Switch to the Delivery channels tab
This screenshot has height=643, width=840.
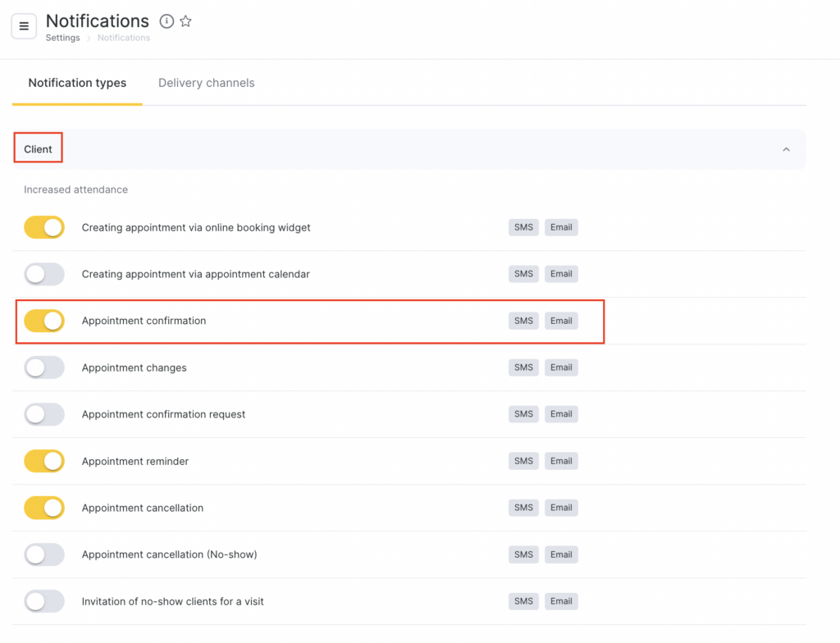(206, 83)
